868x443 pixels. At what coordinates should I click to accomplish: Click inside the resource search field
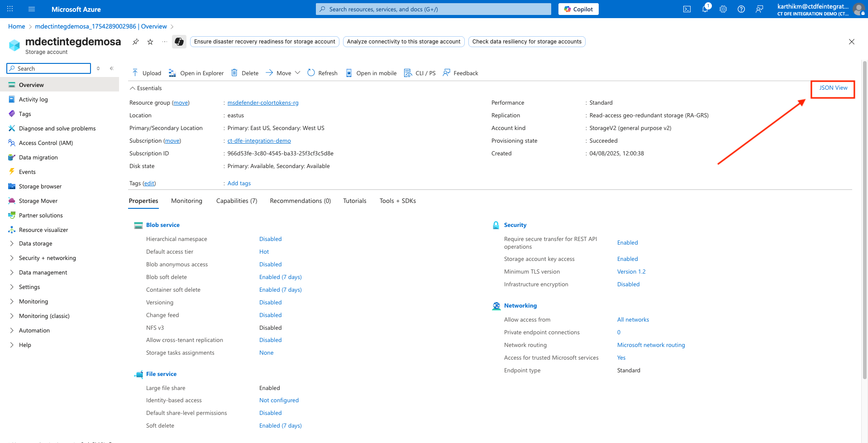coord(433,9)
